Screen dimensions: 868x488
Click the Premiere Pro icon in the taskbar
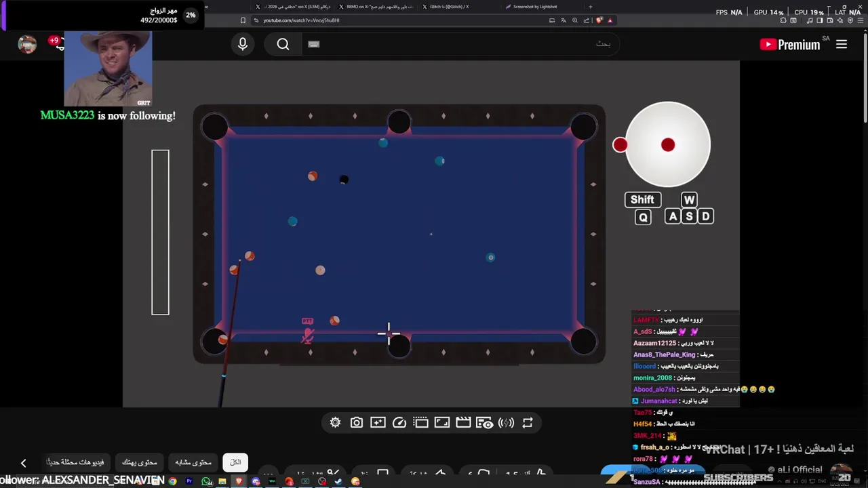point(189,481)
